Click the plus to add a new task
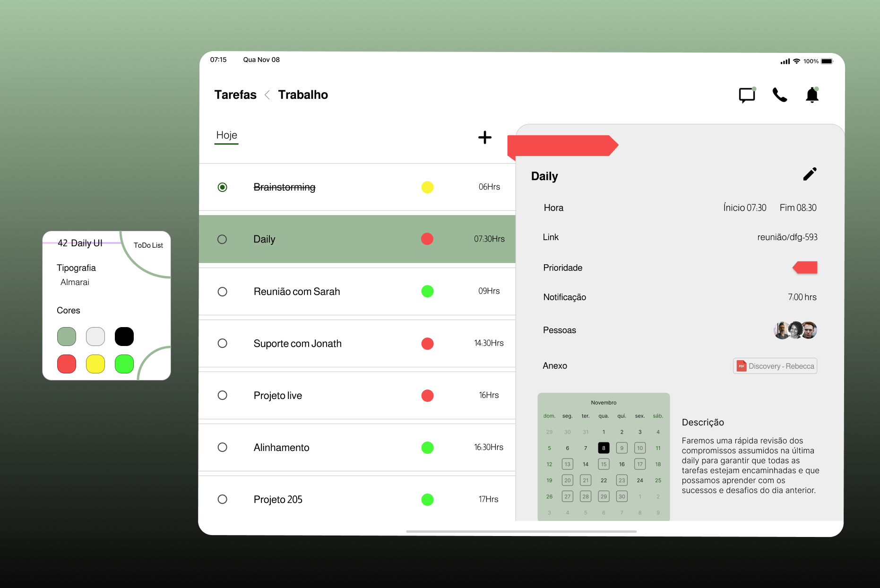Image resolution: width=880 pixels, height=588 pixels. [484, 137]
